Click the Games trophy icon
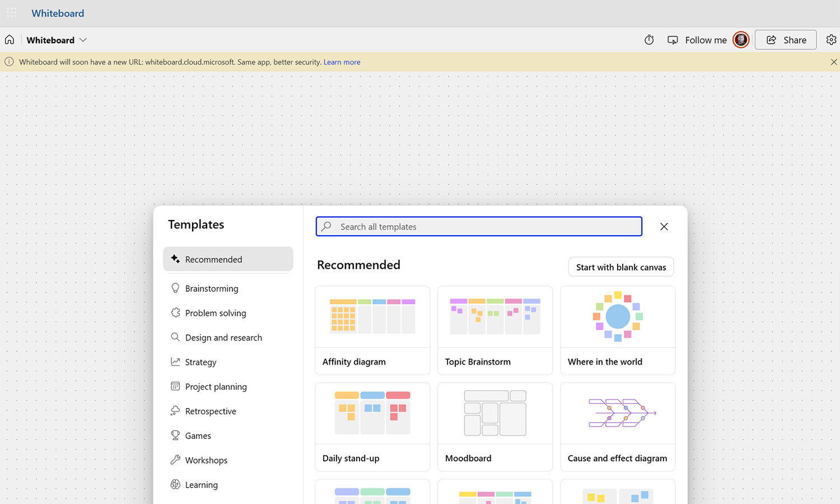Viewport: 840px width, 504px height. point(175,435)
